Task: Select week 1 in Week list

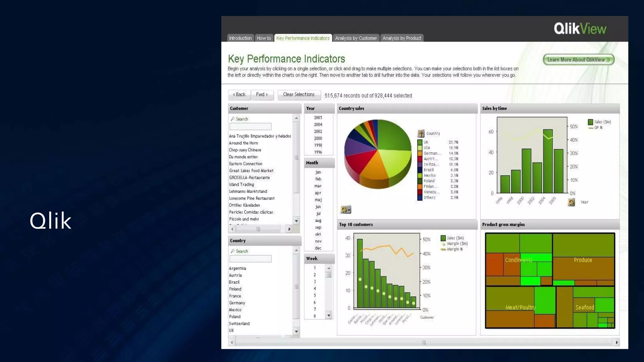Action: [x=315, y=268]
